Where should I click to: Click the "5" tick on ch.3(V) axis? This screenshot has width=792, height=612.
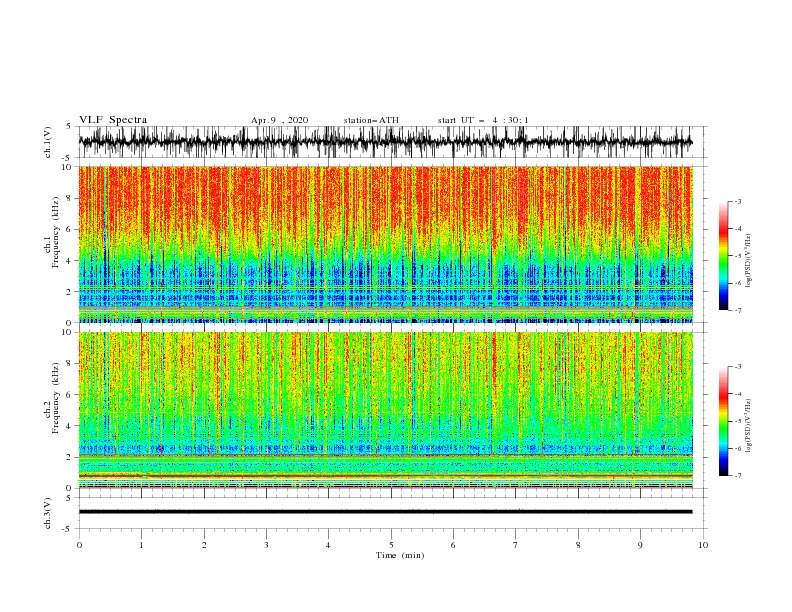[x=69, y=498]
